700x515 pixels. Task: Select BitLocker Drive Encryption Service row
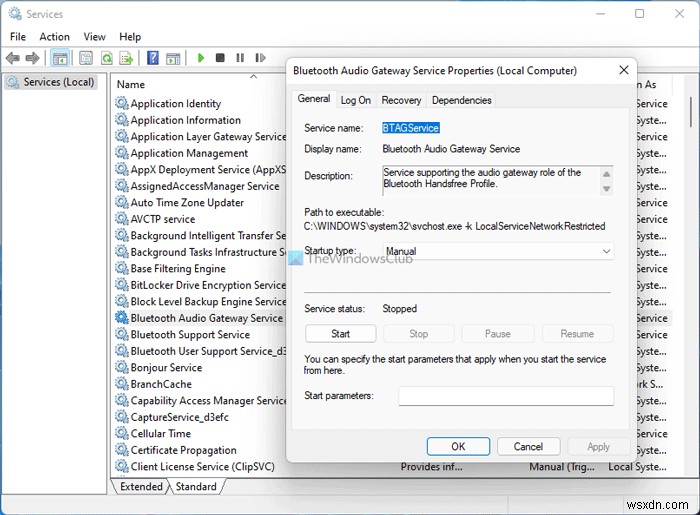[200, 285]
